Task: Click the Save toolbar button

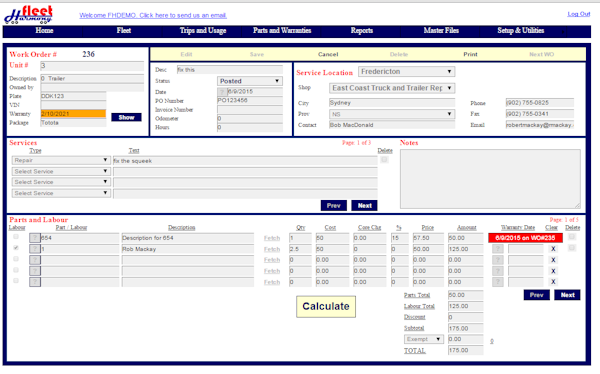Action: 257,54
